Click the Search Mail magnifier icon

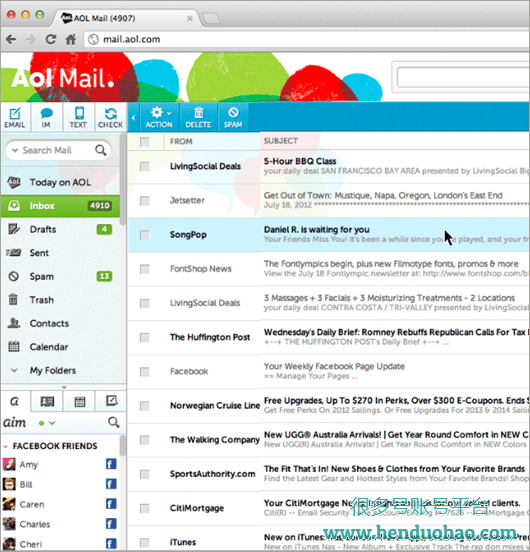[101, 150]
